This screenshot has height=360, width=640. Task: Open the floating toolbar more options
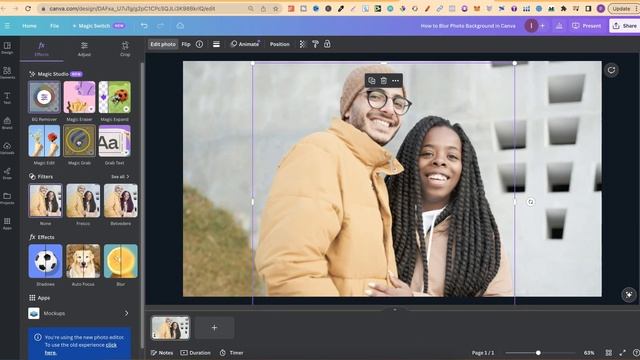396,80
